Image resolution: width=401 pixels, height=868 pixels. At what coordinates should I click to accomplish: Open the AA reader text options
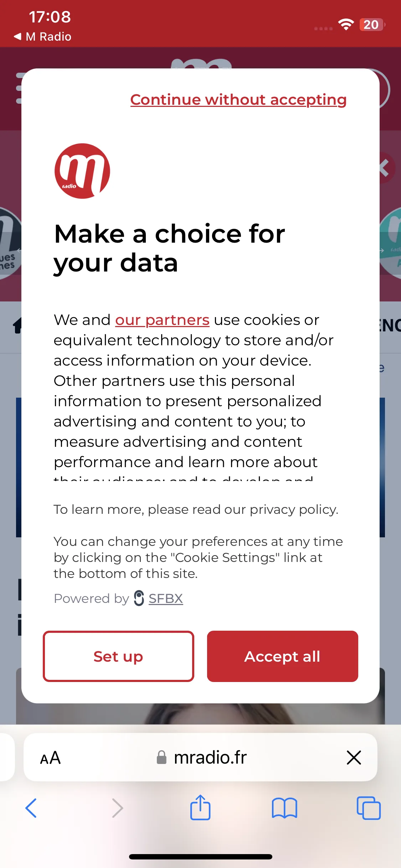pos(50,758)
